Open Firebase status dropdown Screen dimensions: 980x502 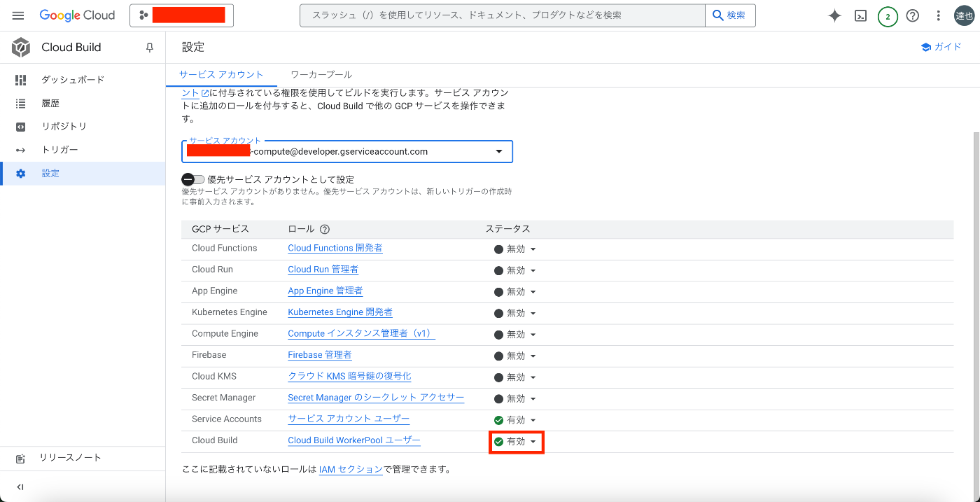pyautogui.click(x=514, y=356)
